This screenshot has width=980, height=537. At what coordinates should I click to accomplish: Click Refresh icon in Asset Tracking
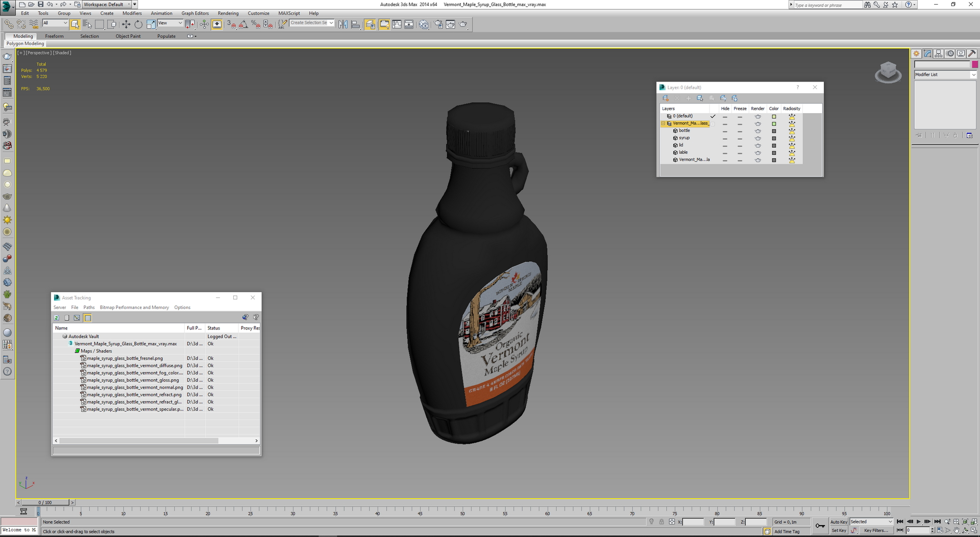(x=57, y=318)
